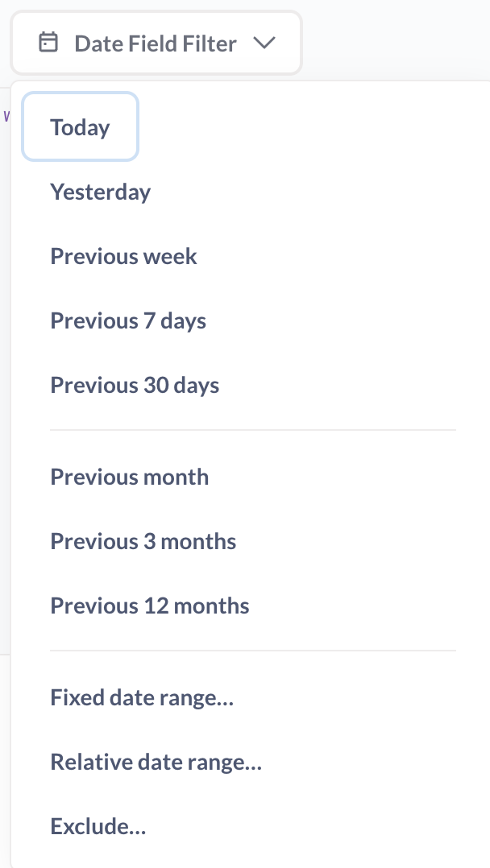The width and height of the screenshot is (490, 868).
Task: Open Fixed date range picker
Action: pyautogui.click(x=142, y=697)
